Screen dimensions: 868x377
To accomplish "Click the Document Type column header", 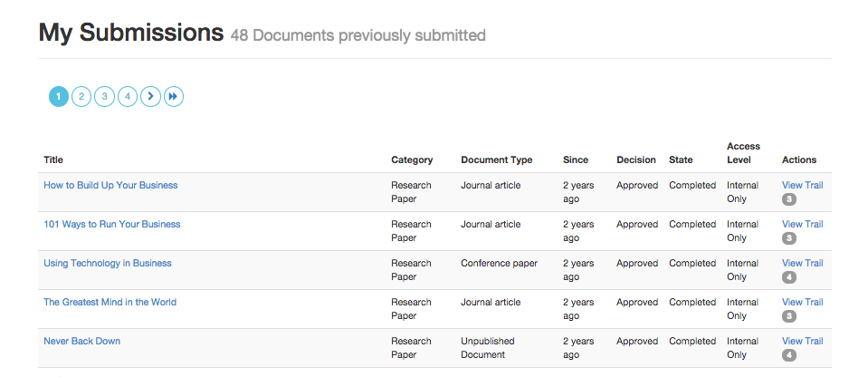I will tap(497, 159).
